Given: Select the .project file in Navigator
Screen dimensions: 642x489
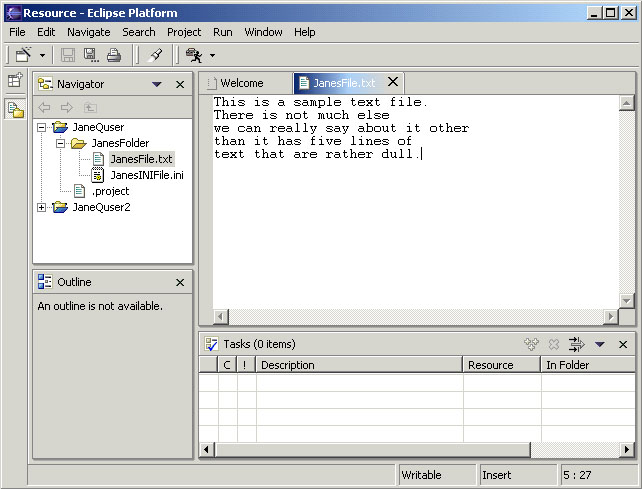Looking at the screenshot, I should click(111, 191).
